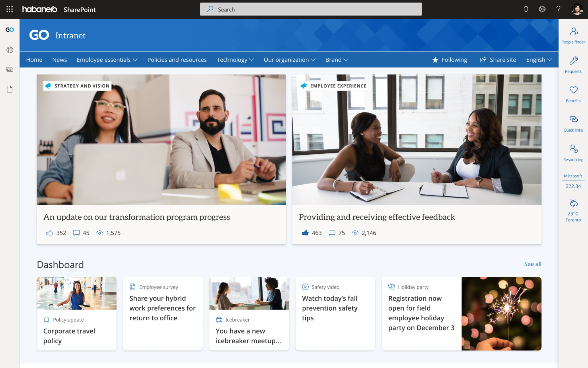The height and width of the screenshot is (368, 588).
Task: Open the app launcher waffle icon
Action: click(9, 9)
